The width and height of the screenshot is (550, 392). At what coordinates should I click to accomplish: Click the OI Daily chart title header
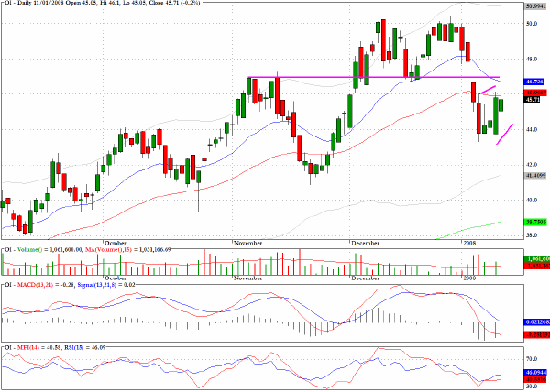click(x=102, y=3)
